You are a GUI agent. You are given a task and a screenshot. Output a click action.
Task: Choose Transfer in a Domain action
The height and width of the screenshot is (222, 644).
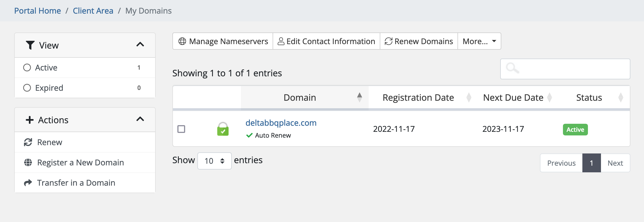tap(85, 183)
